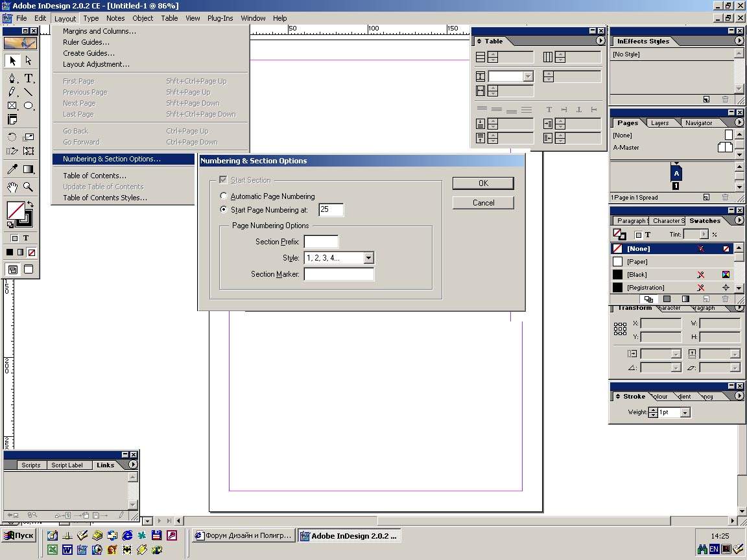This screenshot has width=747, height=560.
Task: Click the Windows Start (Пуск) button
Action: 19,536
